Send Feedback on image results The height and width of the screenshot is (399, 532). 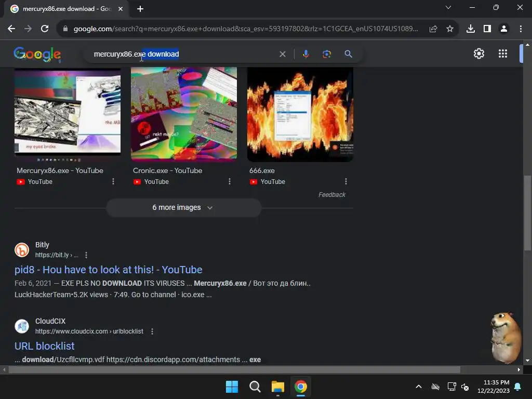click(332, 195)
